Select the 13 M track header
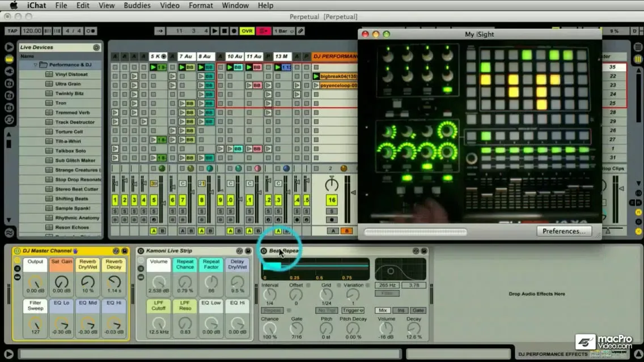 coord(281,56)
